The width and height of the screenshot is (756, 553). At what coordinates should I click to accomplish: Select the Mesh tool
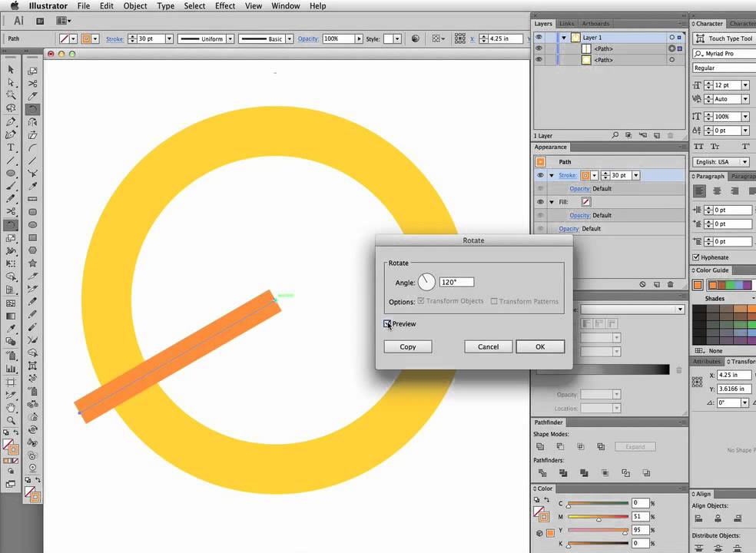click(x=11, y=303)
